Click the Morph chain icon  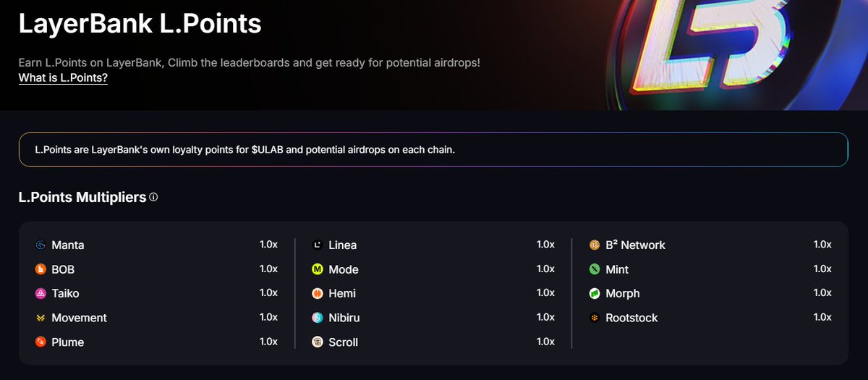[595, 293]
